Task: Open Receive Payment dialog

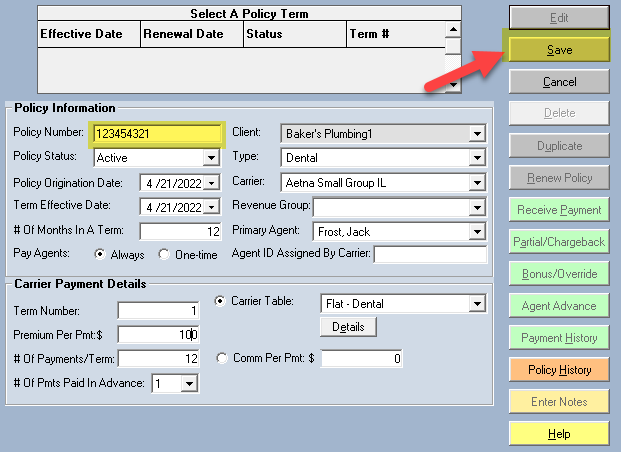Action: tap(559, 210)
